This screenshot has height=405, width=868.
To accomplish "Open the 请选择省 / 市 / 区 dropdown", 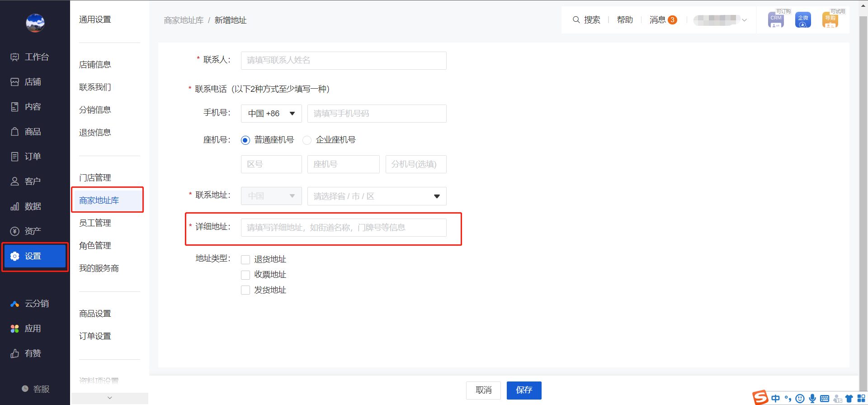I will point(377,196).
